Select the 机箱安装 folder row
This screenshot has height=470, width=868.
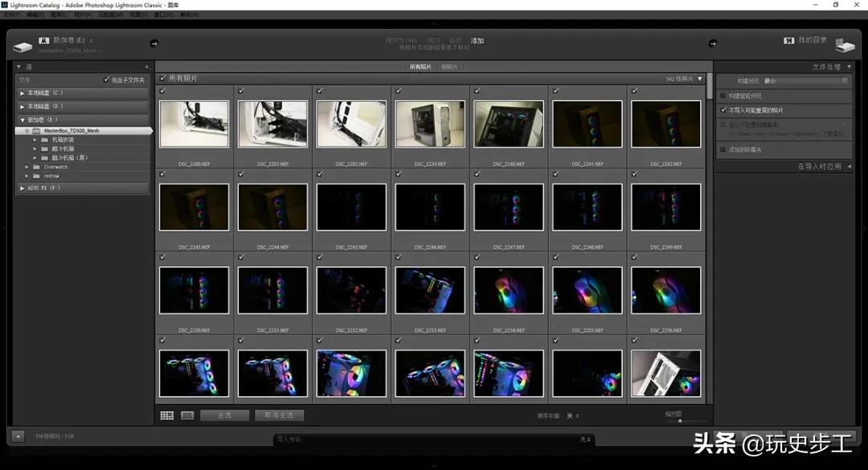tap(82, 140)
